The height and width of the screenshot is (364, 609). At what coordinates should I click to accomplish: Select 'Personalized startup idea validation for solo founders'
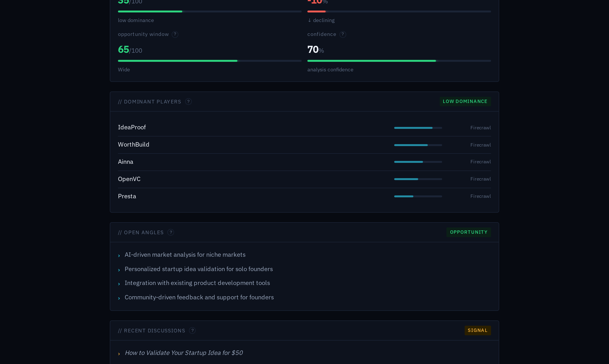[x=199, y=269]
